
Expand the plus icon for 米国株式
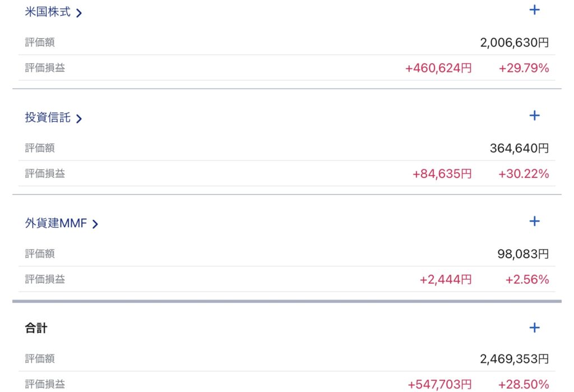[x=534, y=10]
